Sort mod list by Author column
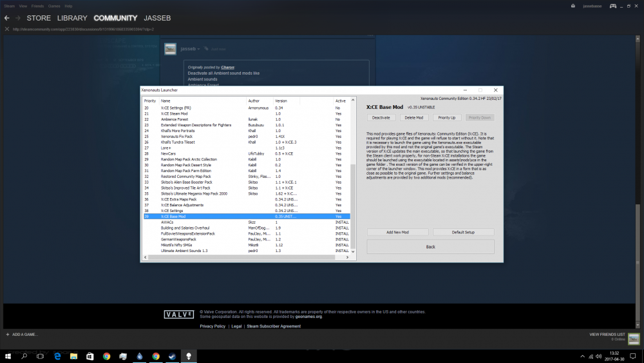Screen dimensions: 644x363 (x=260, y=101)
